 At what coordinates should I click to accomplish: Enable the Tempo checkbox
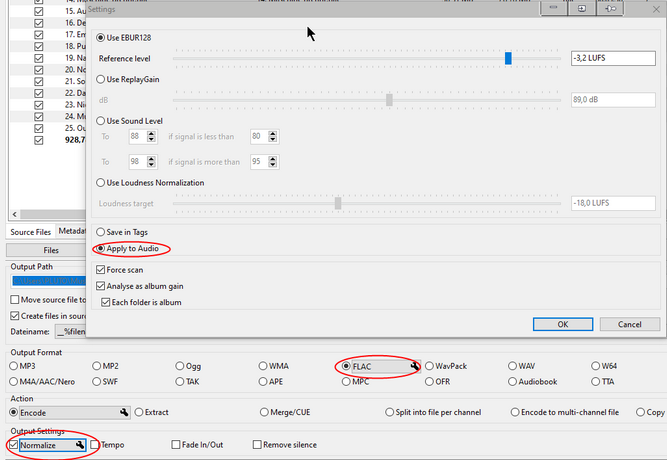[95, 445]
